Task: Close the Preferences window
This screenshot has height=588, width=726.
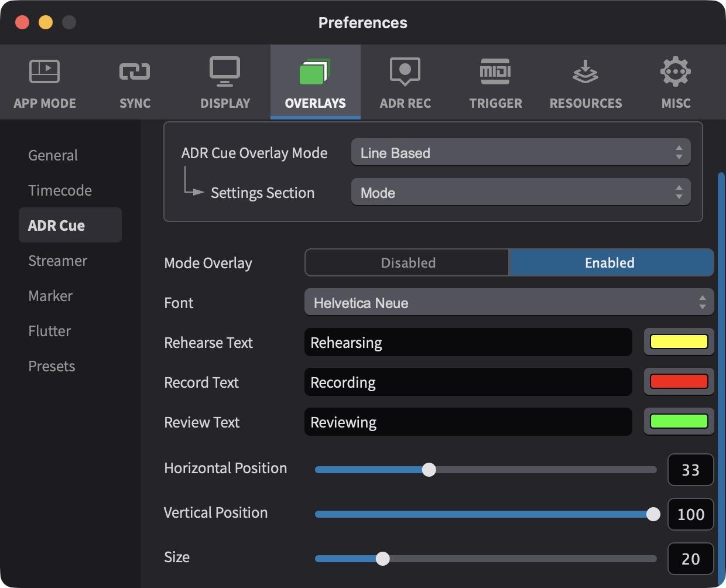Action: (22, 22)
